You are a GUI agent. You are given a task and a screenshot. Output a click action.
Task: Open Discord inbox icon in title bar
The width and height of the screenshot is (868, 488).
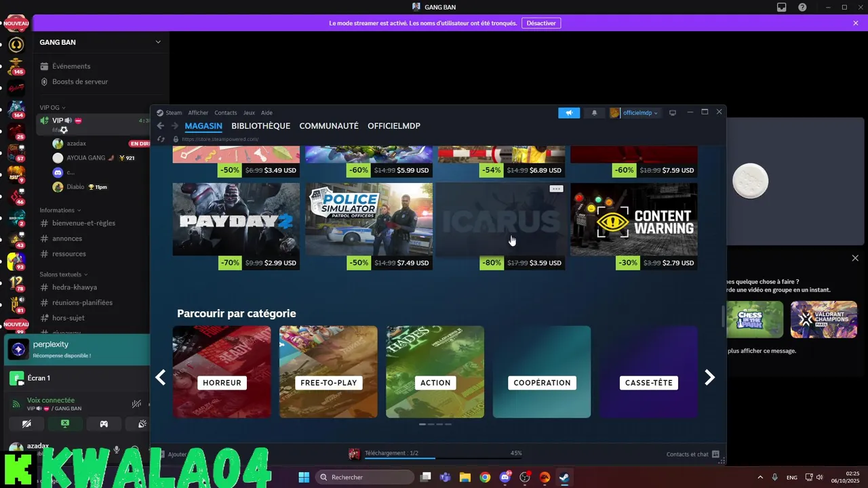tap(782, 7)
